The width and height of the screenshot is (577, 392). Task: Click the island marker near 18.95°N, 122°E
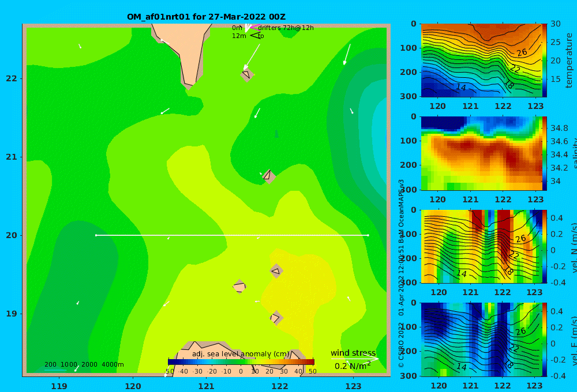pyautogui.click(x=276, y=318)
